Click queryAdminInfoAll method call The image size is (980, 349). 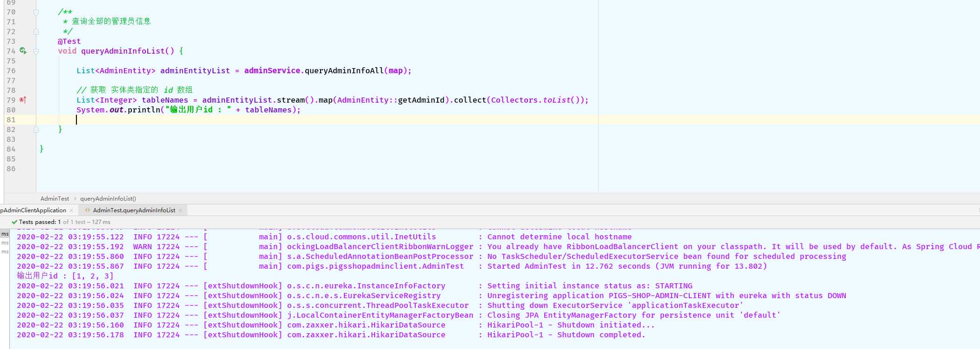[x=344, y=70]
